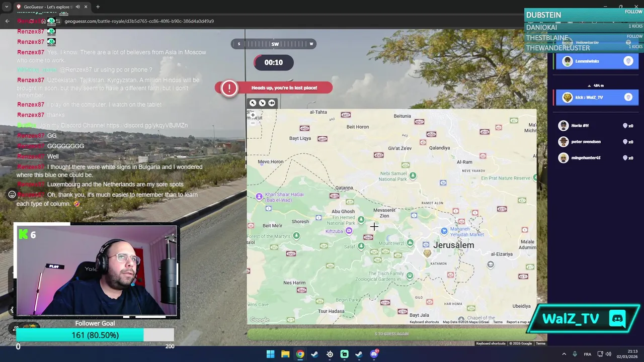This screenshot has width=644, height=362.
Task: Open the Chrome tab search dropdown
Action: pyautogui.click(x=6, y=7)
